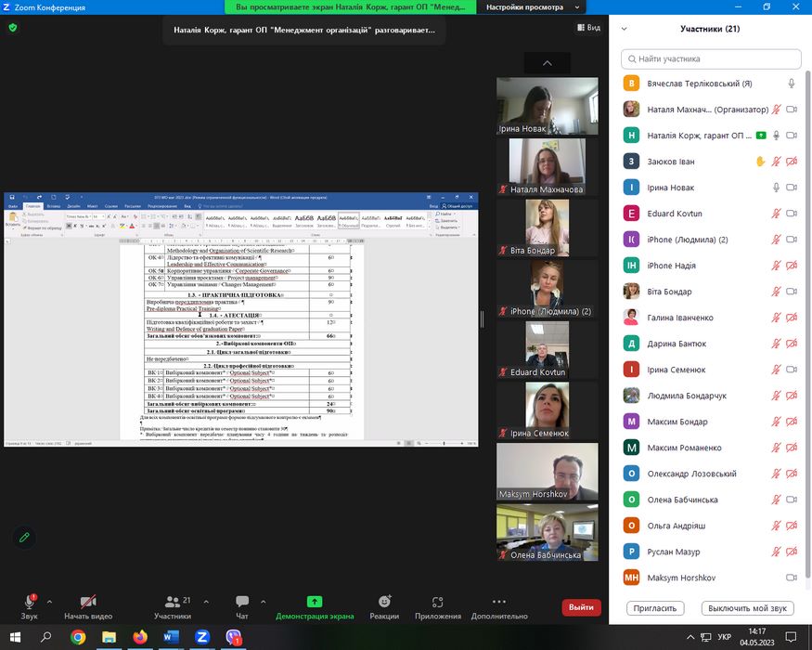Click the Выйти leave button
Image resolution: width=812 pixels, height=650 pixels.
click(x=581, y=607)
